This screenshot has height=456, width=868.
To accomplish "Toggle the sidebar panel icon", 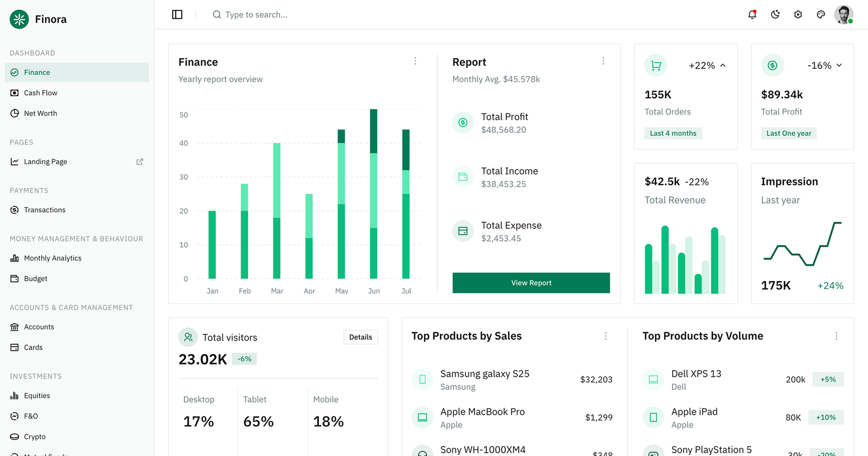I will (177, 15).
